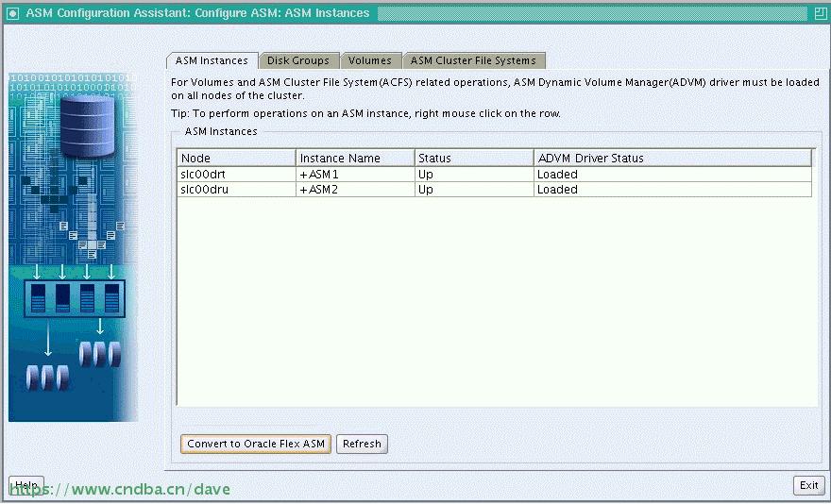Click Convert to Oracle Flex ASM button
Image resolution: width=831 pixels, height=504 pixels.
point(256,445)
